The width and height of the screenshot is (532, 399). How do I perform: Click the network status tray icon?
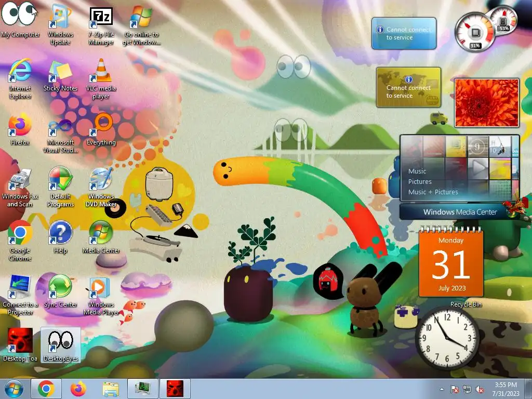(x=467, y=390)
